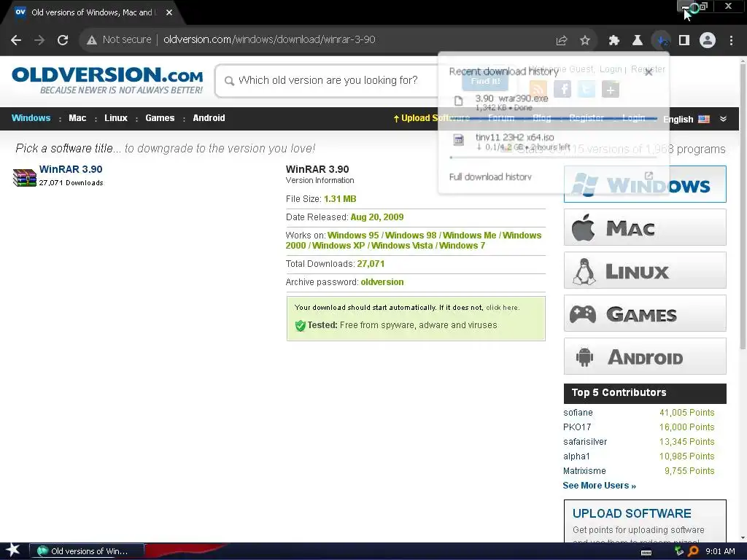Click the green Tested shield icon

(300, 326)
